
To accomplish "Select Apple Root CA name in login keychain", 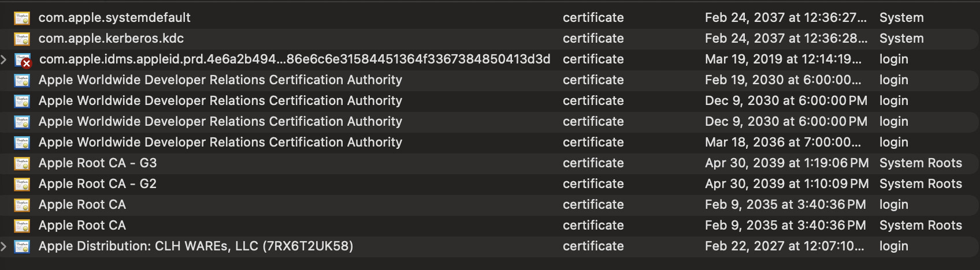I will pyautogui.click(x=82, y=205).
